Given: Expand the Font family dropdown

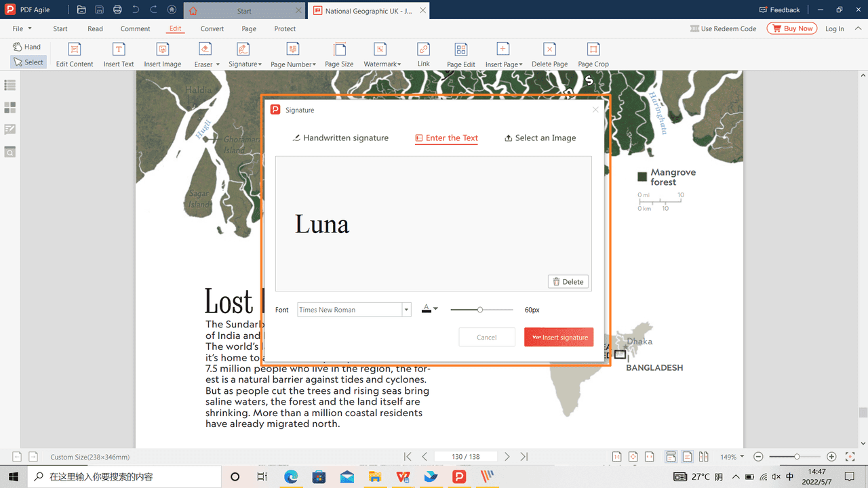Looking at the screenshot, I should (406, 310).
